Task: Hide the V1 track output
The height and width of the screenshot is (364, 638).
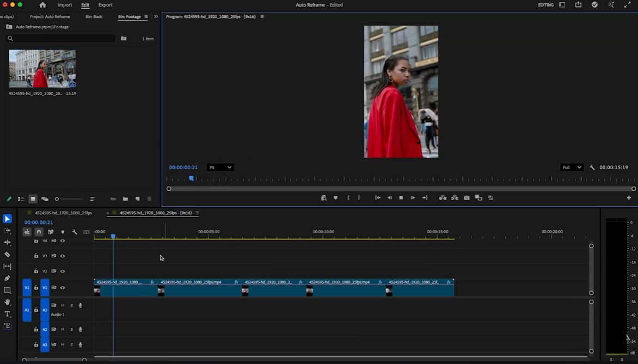Action: [x=63, y=287]
